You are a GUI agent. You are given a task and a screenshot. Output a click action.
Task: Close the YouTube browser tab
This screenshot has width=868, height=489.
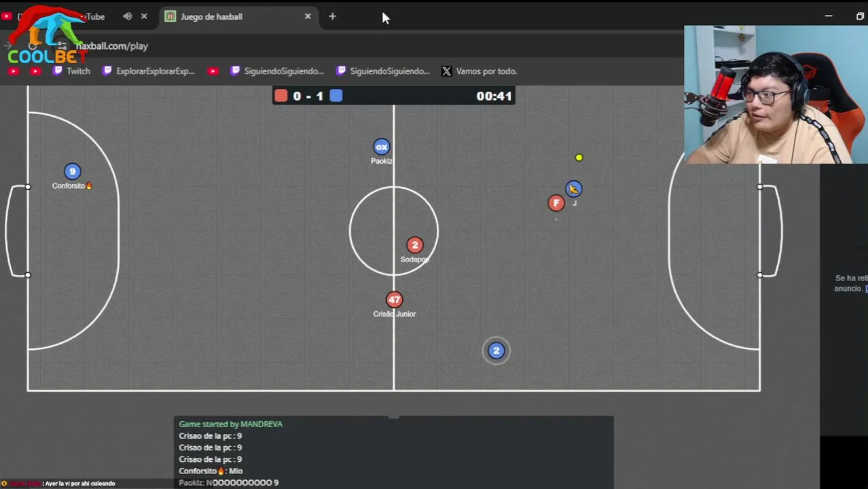[x=144, y=16]
